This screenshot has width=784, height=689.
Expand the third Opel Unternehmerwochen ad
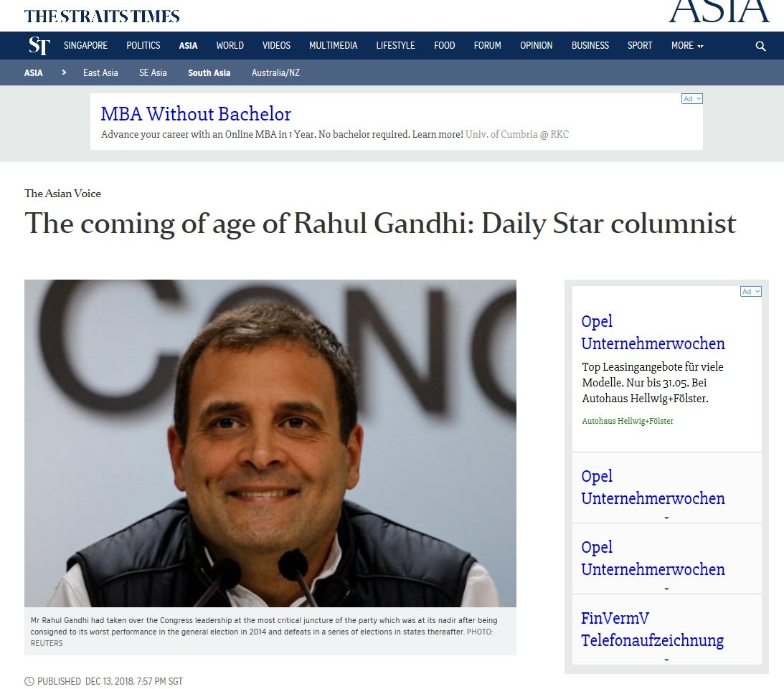[x=666, y=589]
